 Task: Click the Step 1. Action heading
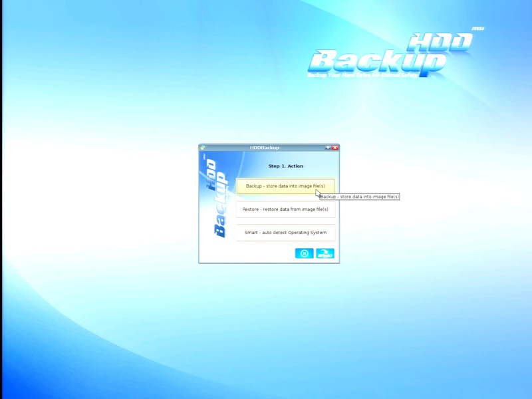point(285,166)
